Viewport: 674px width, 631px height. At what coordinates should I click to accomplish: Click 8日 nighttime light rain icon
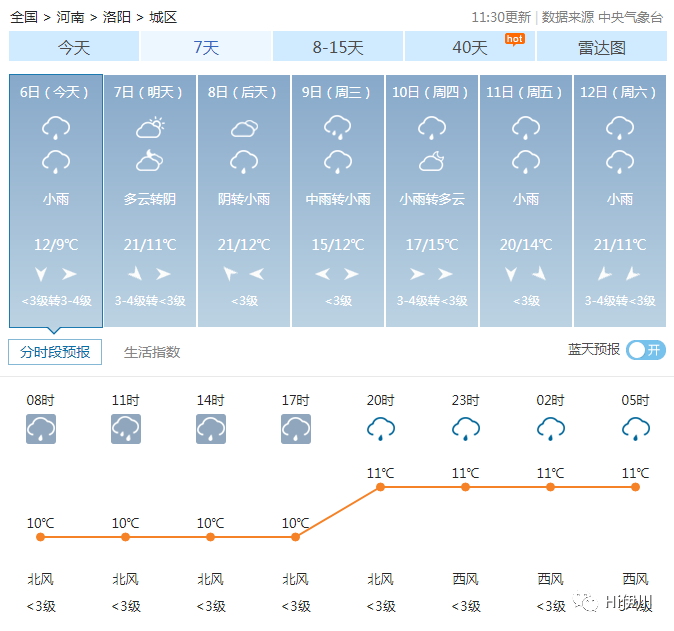244,162
